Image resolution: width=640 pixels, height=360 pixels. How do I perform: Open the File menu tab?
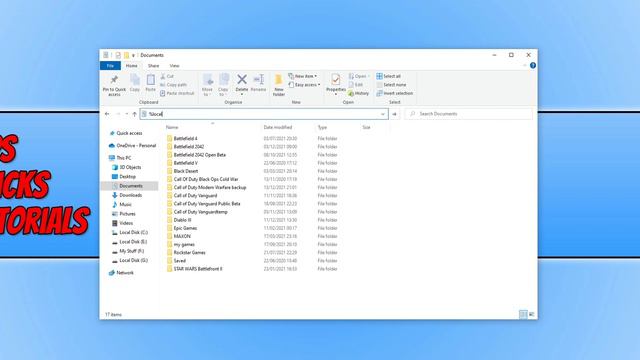point(110,66)
